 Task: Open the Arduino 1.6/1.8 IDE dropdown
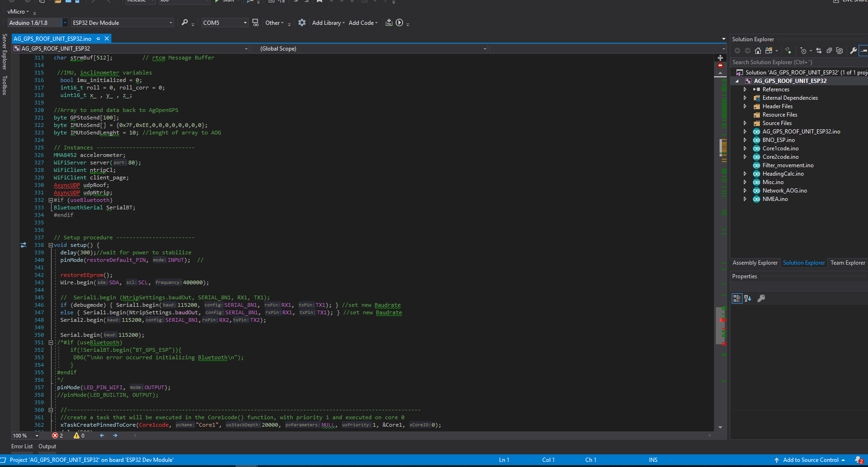(x=65, y=22)
